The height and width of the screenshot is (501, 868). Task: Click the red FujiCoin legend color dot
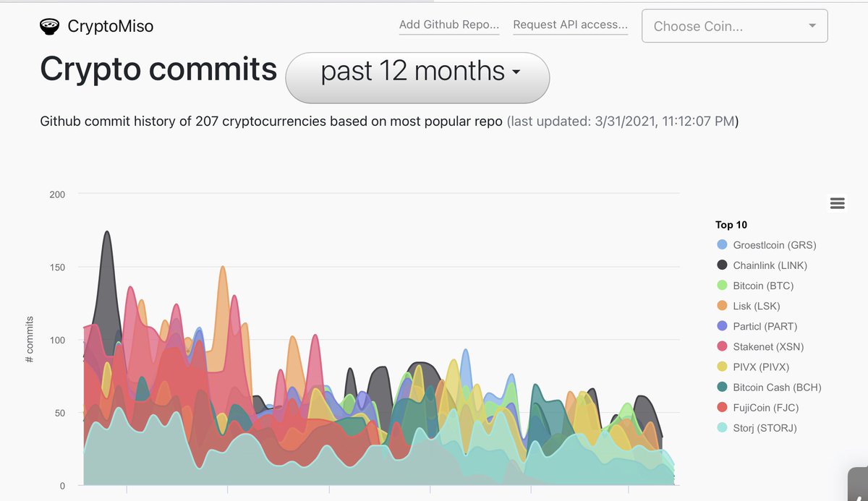coord(722,407)
